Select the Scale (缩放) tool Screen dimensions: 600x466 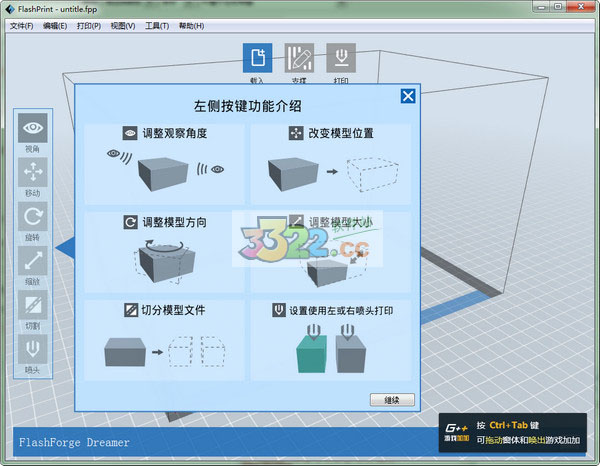click(33, 261)
